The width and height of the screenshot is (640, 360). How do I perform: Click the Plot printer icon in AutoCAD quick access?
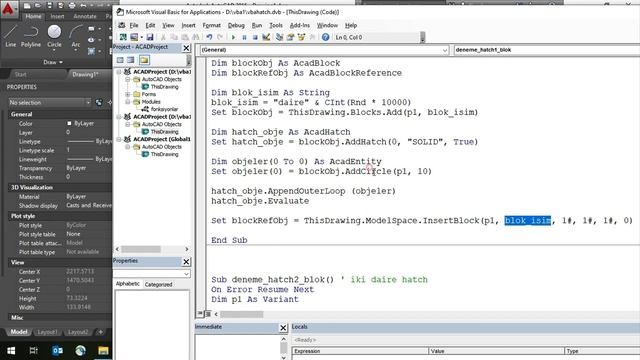(72, 5)
